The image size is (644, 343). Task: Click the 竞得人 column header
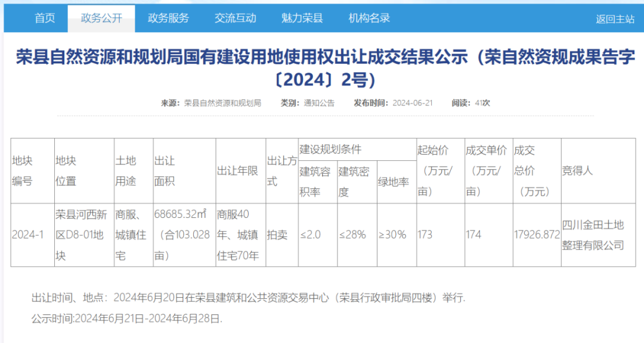coord(577,171)
